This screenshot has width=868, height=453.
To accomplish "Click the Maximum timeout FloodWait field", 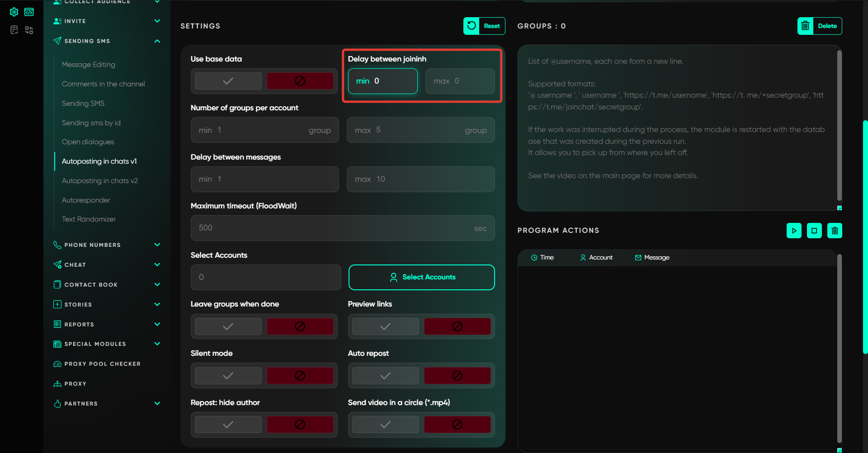I will pos(335,228).
